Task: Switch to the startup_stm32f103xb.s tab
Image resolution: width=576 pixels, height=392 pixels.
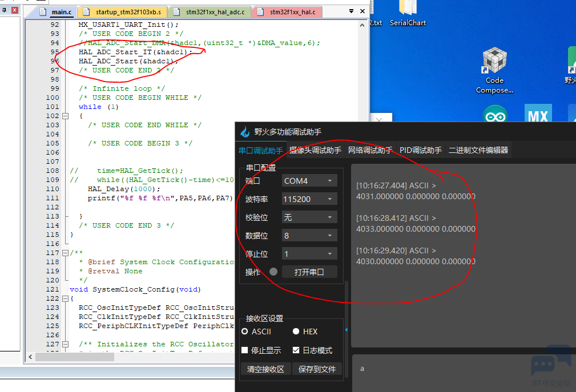Action: point(123,12)
